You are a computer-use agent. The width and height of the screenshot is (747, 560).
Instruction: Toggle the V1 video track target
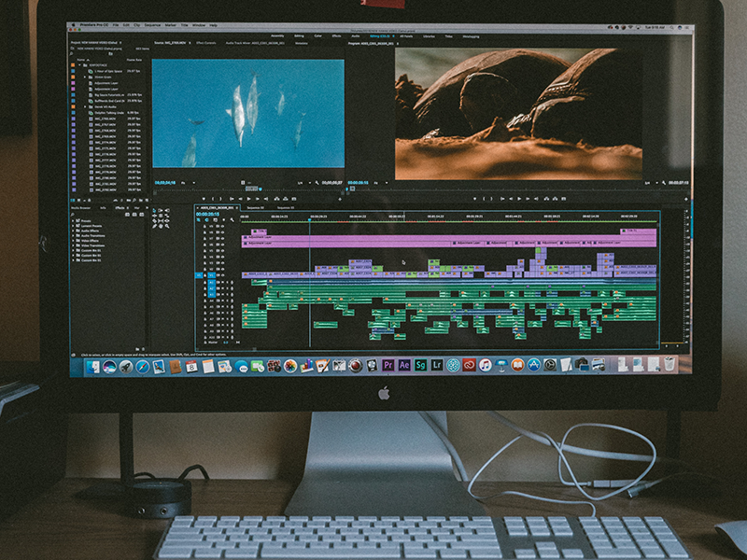(211, 275)
